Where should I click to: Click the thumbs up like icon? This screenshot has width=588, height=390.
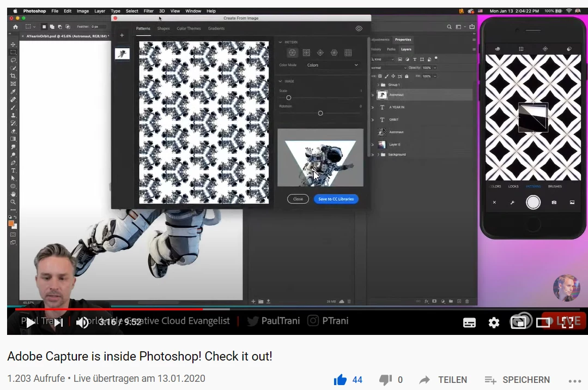pyautogui.click(x=340, y=380)
